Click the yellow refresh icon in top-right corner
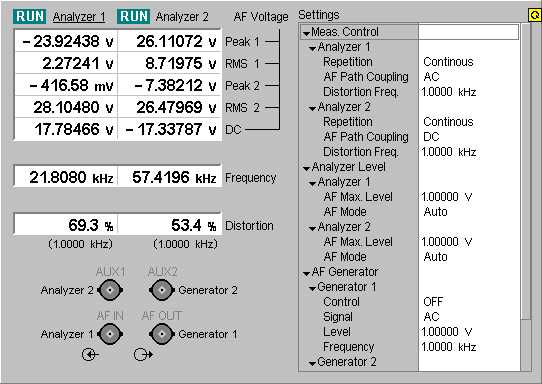Image resolution: width=542 pixels, height=384 pixels. click(535, 15)
